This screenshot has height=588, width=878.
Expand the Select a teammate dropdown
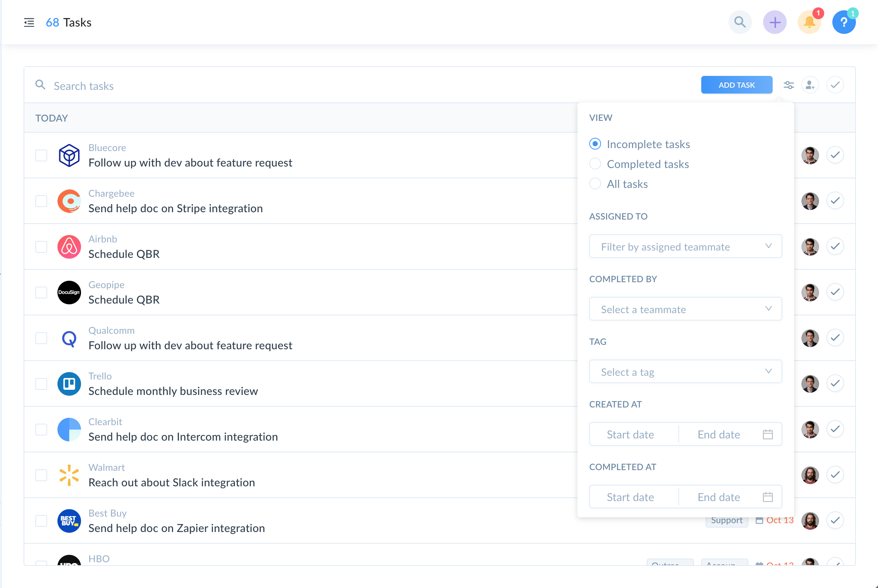685,309
